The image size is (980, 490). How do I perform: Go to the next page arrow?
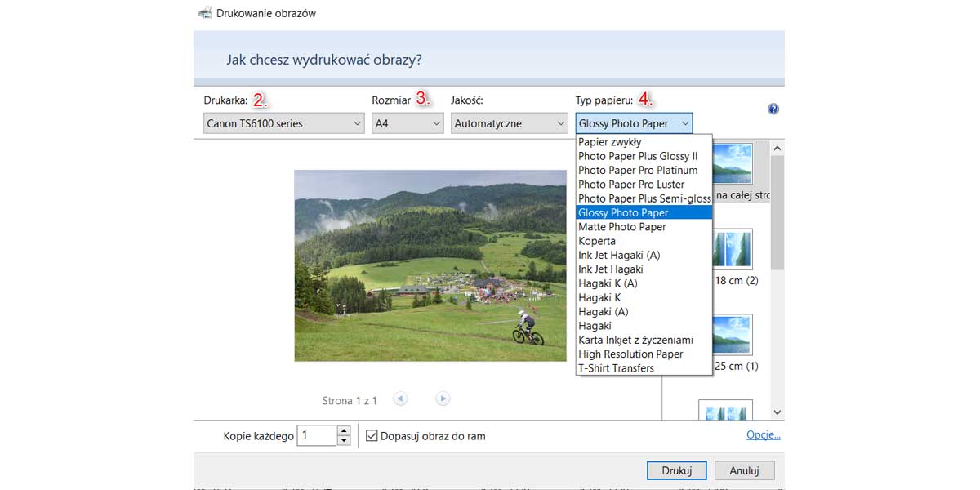(x=443, y=399)
